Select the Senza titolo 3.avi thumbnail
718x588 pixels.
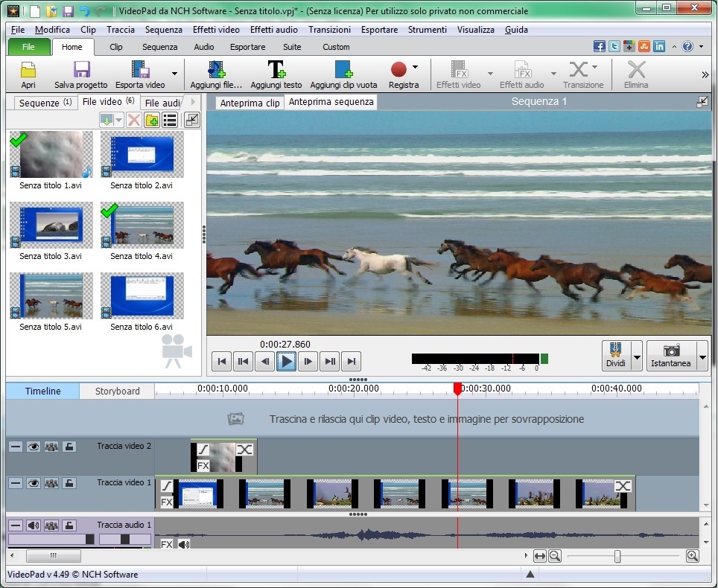tap(51, 226)
